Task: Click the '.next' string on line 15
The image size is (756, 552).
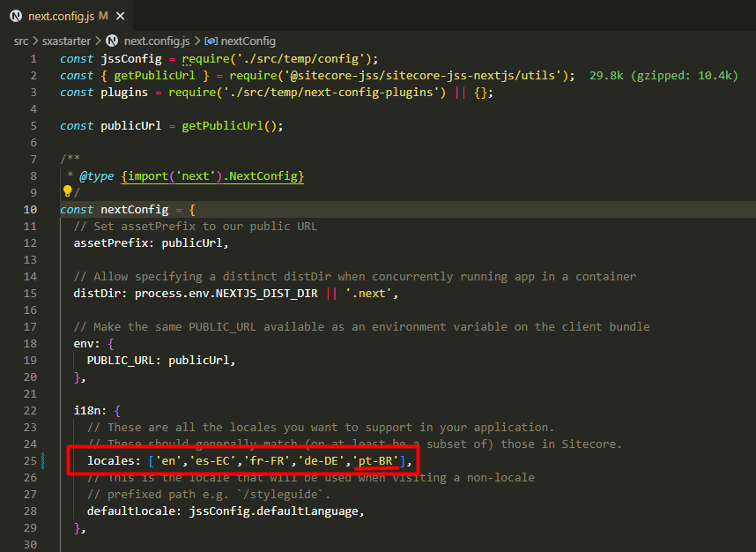Action: (x=369, y=294)
